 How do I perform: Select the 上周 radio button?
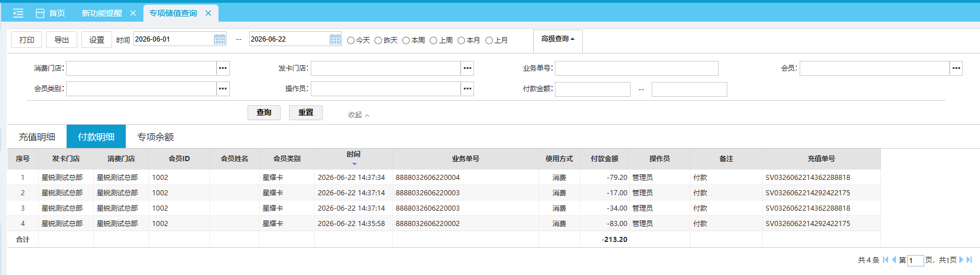(x=434, y=40)
